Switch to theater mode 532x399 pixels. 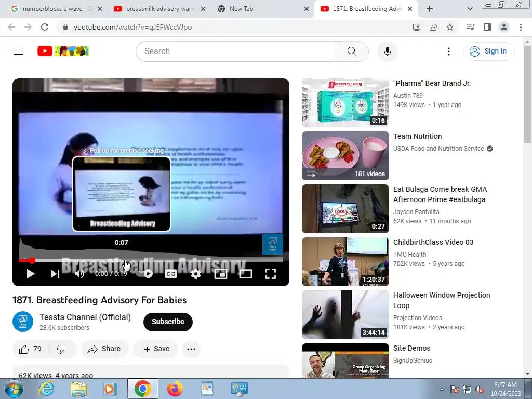click(246, 273)
